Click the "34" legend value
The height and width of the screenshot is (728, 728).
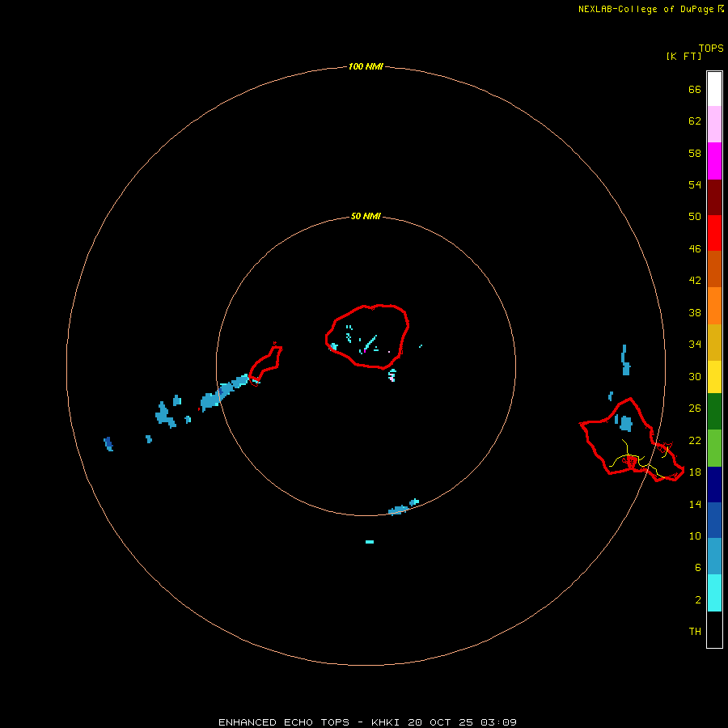695,344
